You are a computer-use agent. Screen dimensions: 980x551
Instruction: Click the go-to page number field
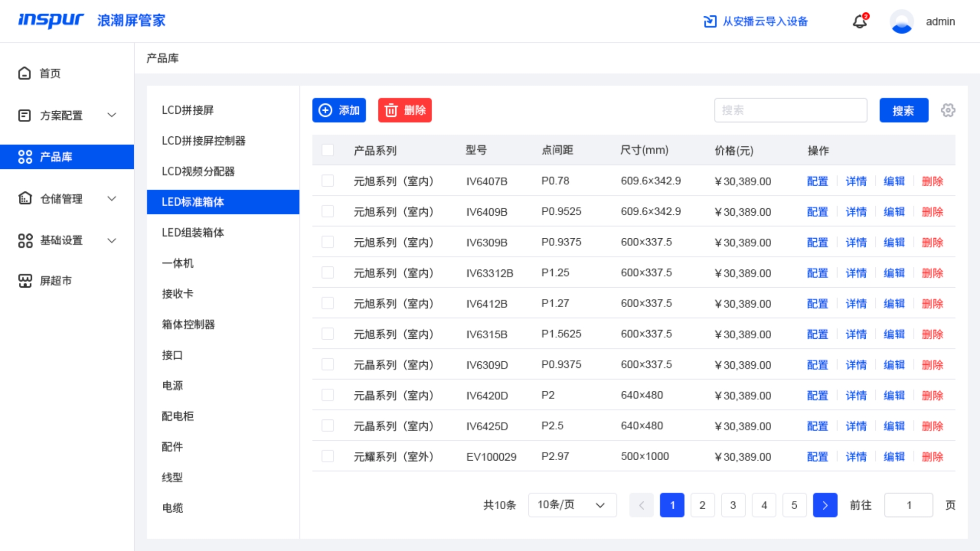[909, 505]
